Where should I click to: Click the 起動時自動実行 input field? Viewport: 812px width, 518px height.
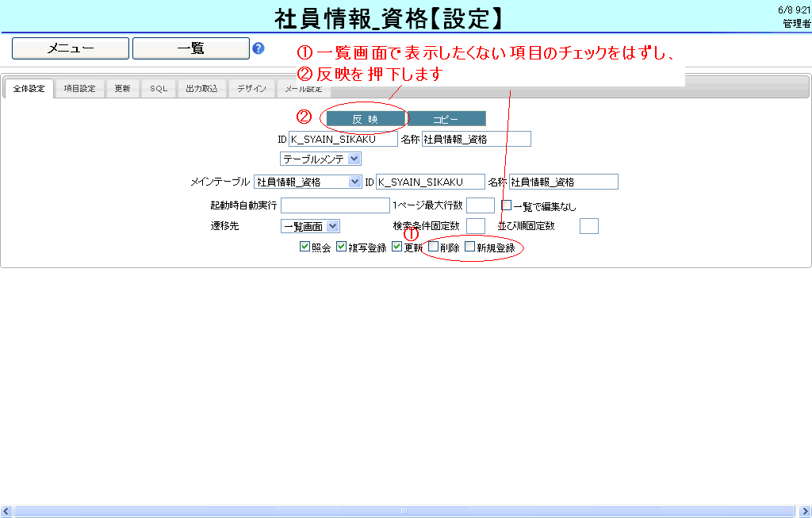point(335,205)
